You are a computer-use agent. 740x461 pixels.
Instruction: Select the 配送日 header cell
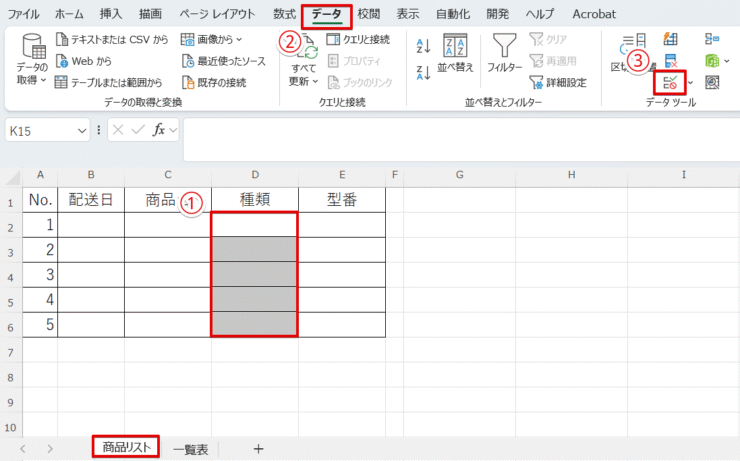point(91,200)
